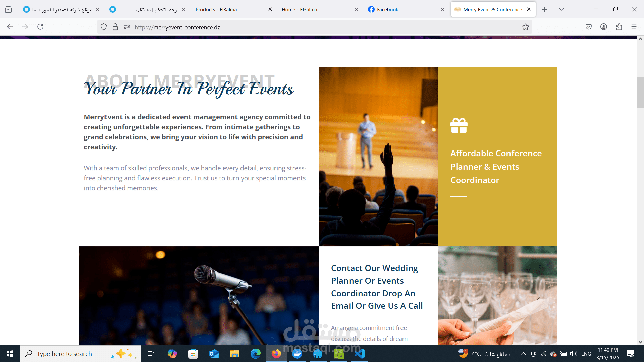The width and height of the screenshot is (644, 362).
Task: Switch to Products - El3alma tab
Action: (x=216, y=9)
